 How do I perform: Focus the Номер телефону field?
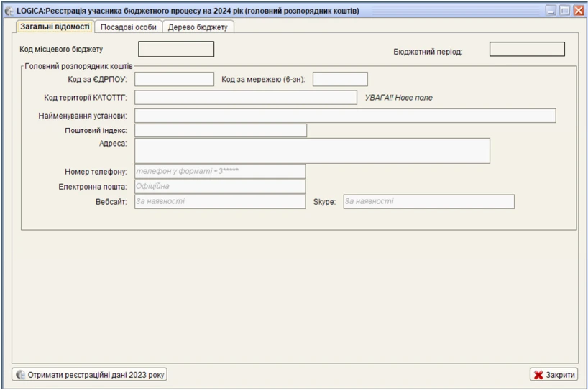[220, 172]
